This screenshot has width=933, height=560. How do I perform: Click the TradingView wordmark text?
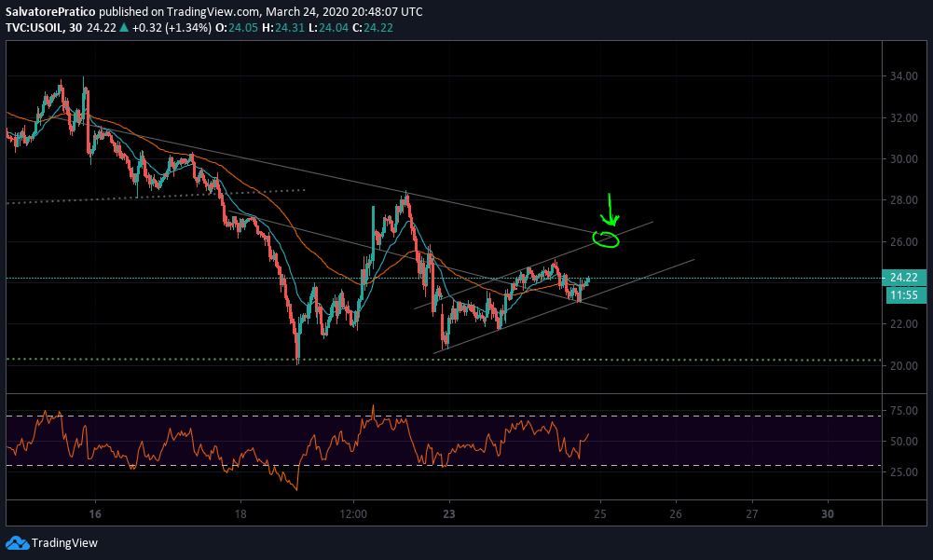[x=64, y=542]
